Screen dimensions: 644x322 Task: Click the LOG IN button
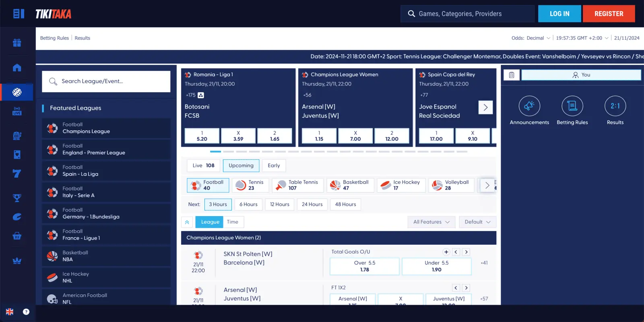click(559, 14)
